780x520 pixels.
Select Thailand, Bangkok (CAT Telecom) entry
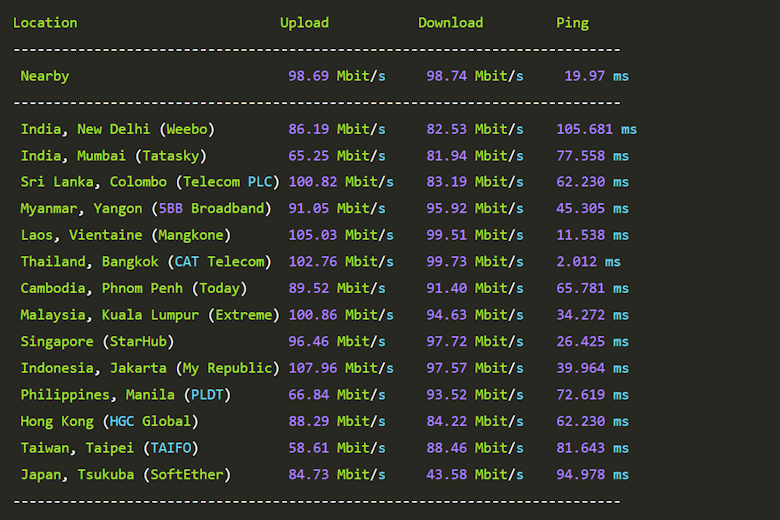click(145, 262)
